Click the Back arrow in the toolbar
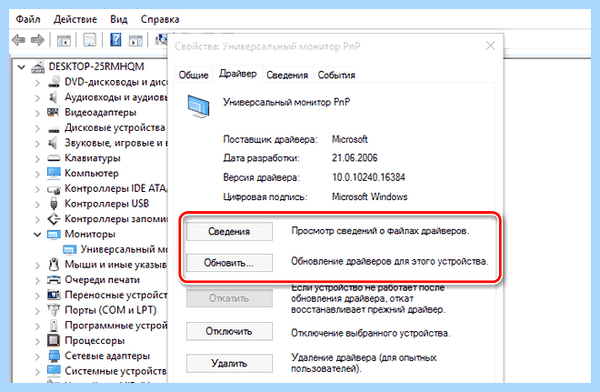This screenshot has width=600, height=392. pyautogui.click(x=18, y=40)
